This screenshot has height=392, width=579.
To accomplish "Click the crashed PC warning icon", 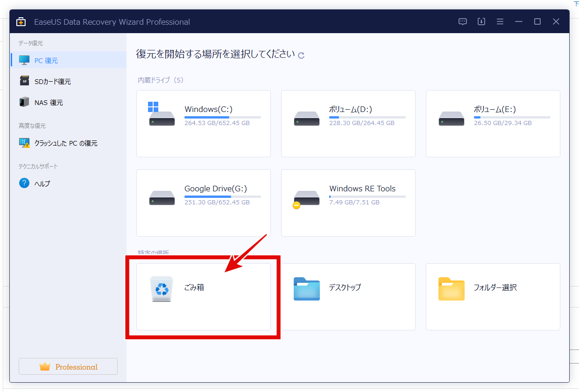I will coord(24,143).
